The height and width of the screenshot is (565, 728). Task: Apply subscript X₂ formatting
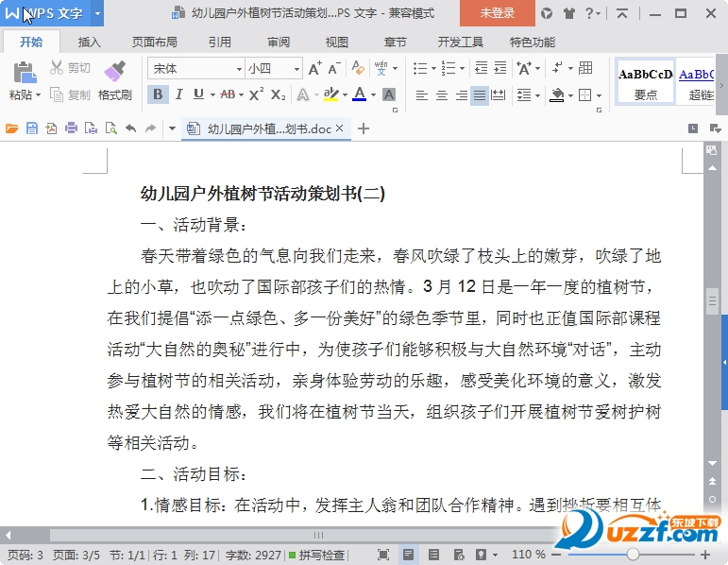(279, 94)
